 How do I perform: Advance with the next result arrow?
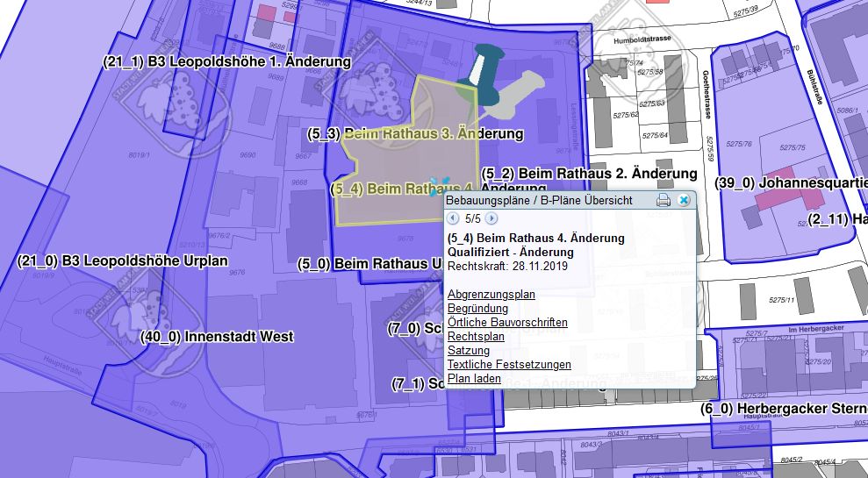click(491, 218)
